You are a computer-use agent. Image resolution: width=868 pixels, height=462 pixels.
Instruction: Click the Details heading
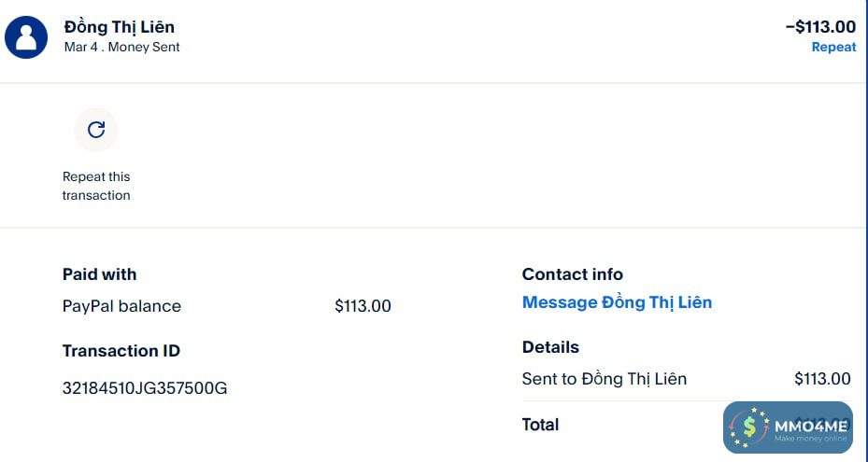(550, 347)
